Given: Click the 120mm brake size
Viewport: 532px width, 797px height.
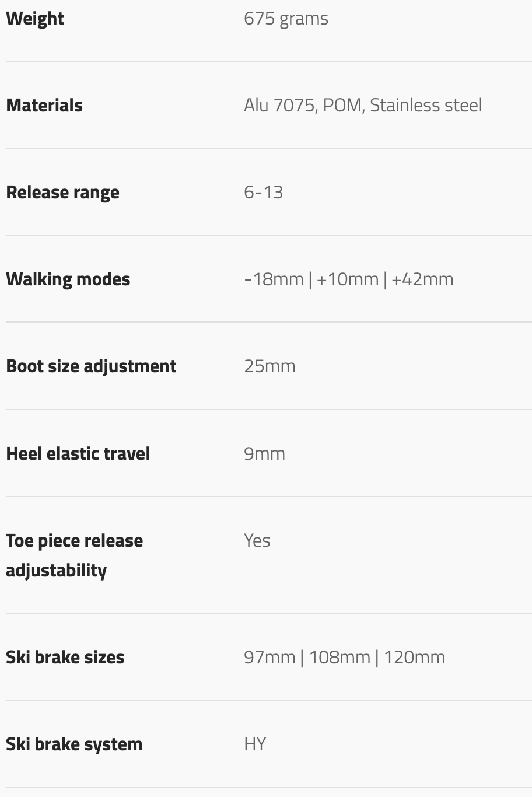Looking at the screenshot, I should [x=415, y=658].
